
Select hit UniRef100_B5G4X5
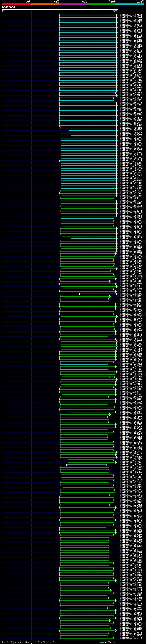131,296
